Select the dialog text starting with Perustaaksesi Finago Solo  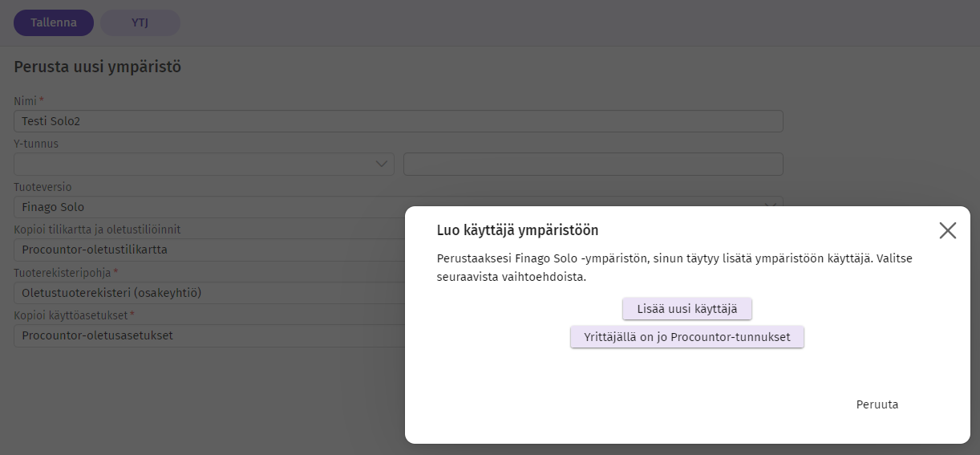point(674,268)
